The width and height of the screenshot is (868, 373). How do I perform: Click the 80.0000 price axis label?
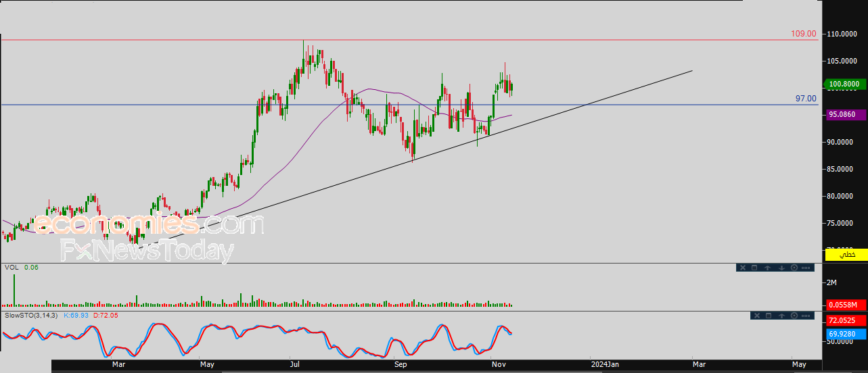pos(841,196)
